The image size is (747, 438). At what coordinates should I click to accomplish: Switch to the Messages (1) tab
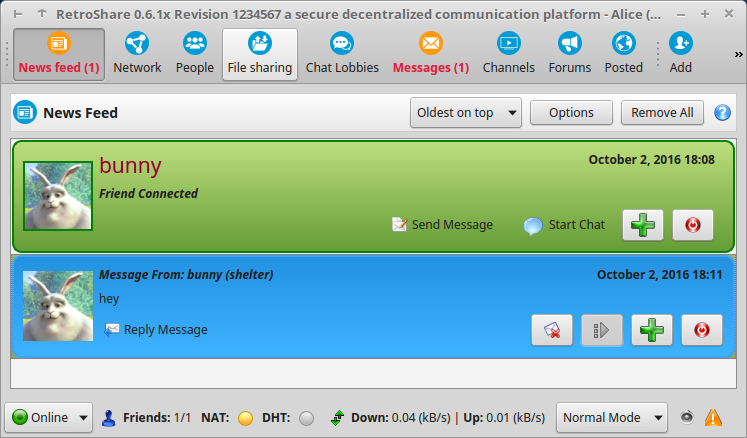(431, 54)
